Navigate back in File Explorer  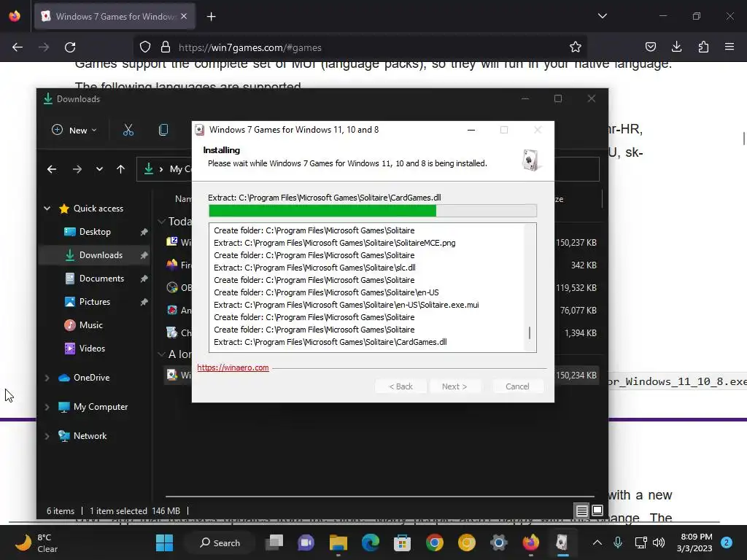(x=52, y=169)
